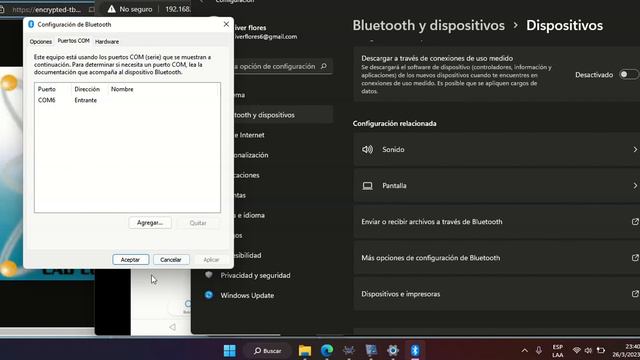This screenshot has height=360, width=640.
Task: Click external-link icon on Más opciones de Bluetooth
Action: coord(635,258)
